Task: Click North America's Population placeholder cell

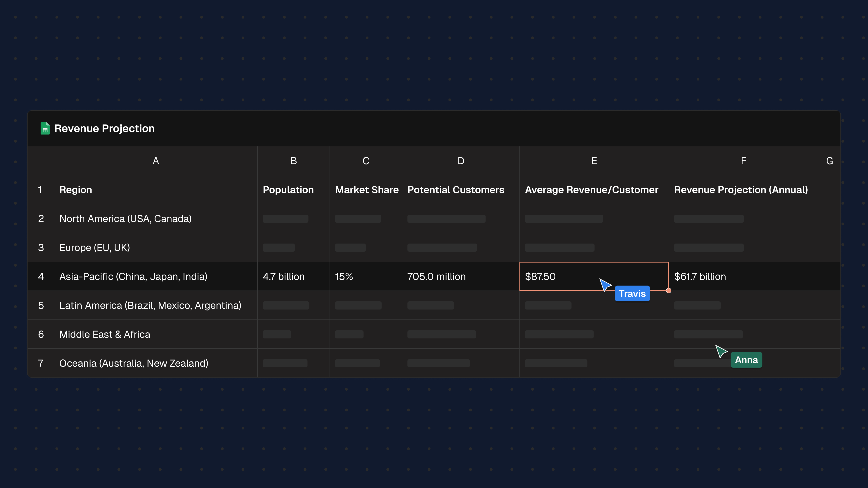Action: [293, 218]
